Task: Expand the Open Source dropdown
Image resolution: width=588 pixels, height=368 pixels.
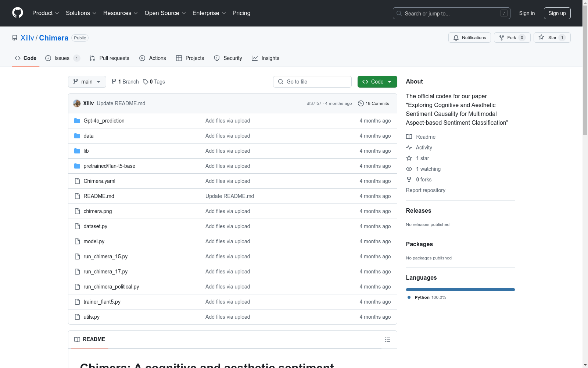Action: coord(165,13)
